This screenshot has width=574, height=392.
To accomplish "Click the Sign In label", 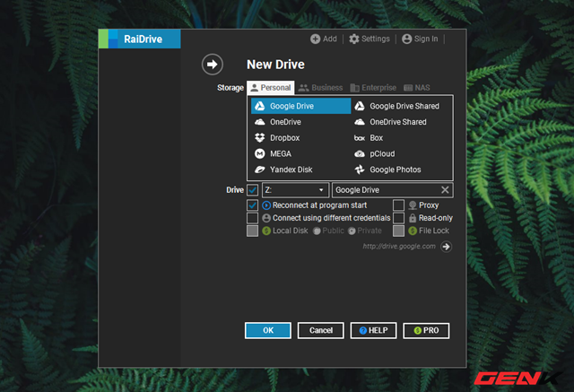I will [426, 39].
